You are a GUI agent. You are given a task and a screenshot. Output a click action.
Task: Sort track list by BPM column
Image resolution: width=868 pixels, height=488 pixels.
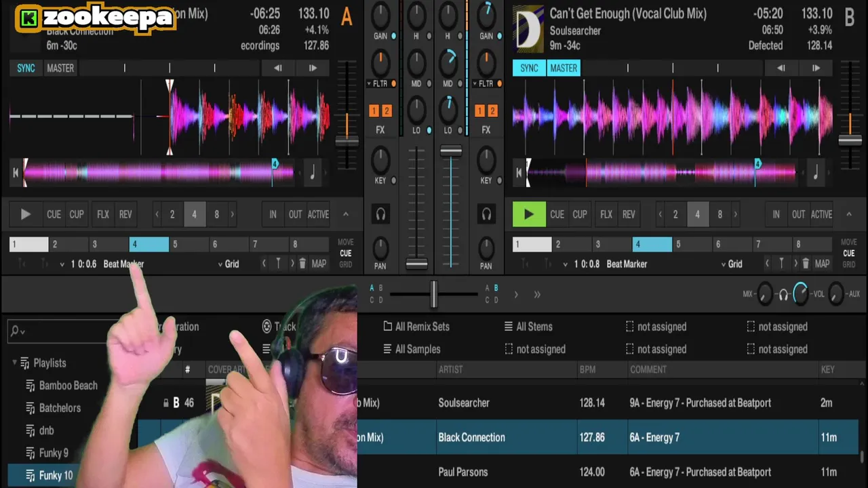point(587,369)
